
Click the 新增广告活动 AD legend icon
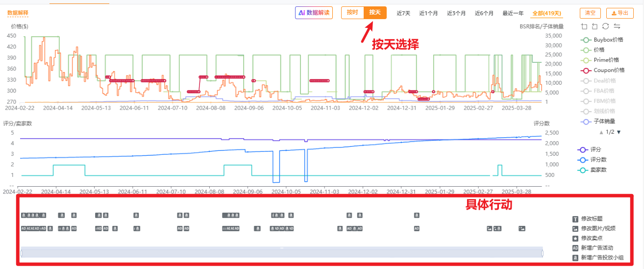coord(575,248)
